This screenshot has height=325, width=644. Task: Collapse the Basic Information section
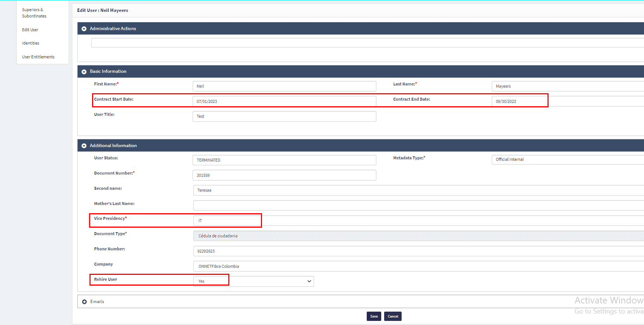[84, 71]
